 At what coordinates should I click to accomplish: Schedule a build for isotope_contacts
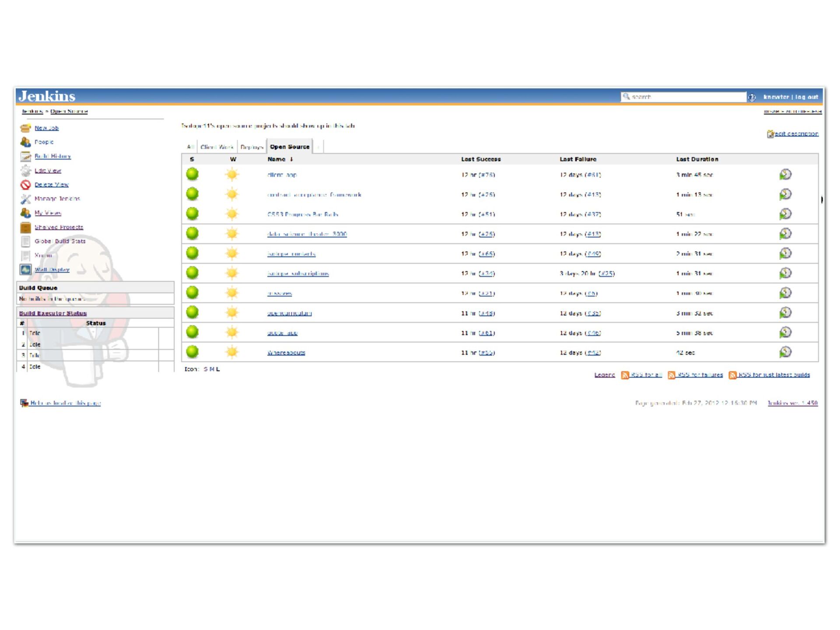[x=785, y=253]
